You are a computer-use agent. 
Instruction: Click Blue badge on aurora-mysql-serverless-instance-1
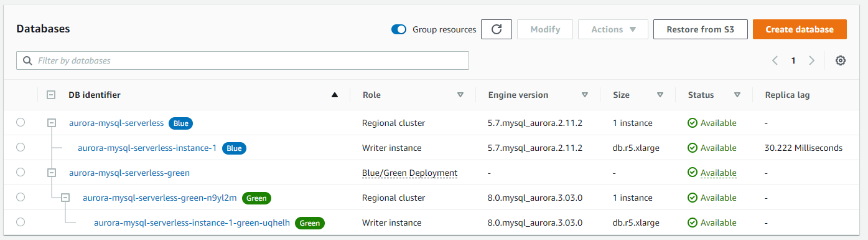click(234, 148)
